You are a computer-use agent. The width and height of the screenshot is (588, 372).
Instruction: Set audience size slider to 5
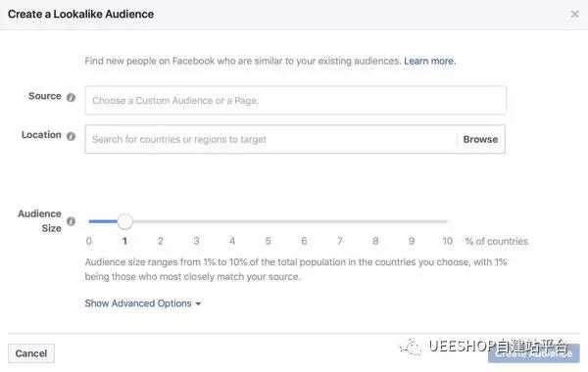coord(269,221)
